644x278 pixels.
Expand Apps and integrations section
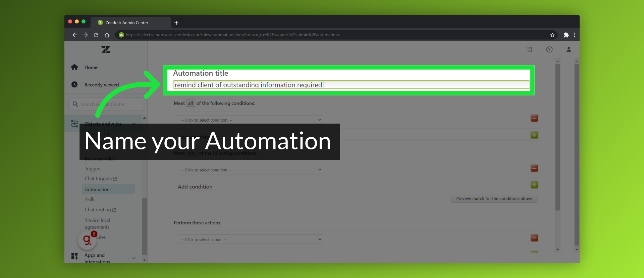[x=133, y=258]
